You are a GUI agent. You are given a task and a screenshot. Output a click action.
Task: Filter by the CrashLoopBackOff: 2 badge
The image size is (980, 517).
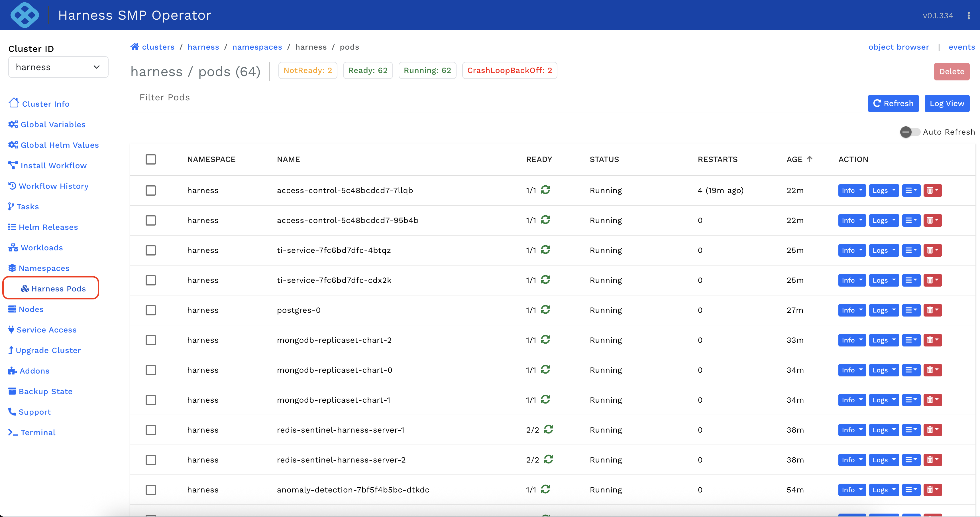pos(510,70)
